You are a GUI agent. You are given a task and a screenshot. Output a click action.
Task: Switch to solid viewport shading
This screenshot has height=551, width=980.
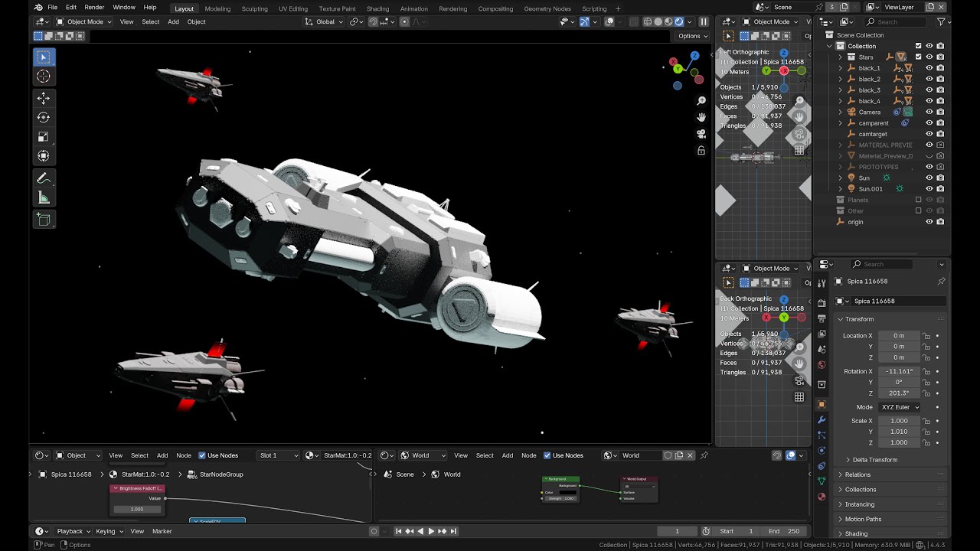pos(658,21)
